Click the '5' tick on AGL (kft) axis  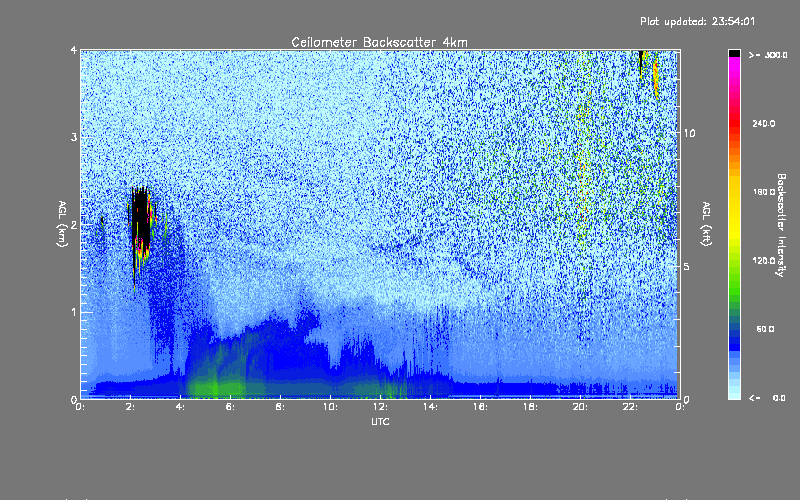click(686, 267)
